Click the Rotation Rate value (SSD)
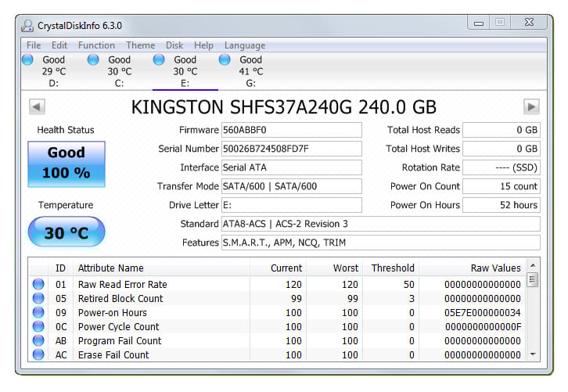Screen dimensions: 568x392 pyautogui.click(x=501, y=167)
